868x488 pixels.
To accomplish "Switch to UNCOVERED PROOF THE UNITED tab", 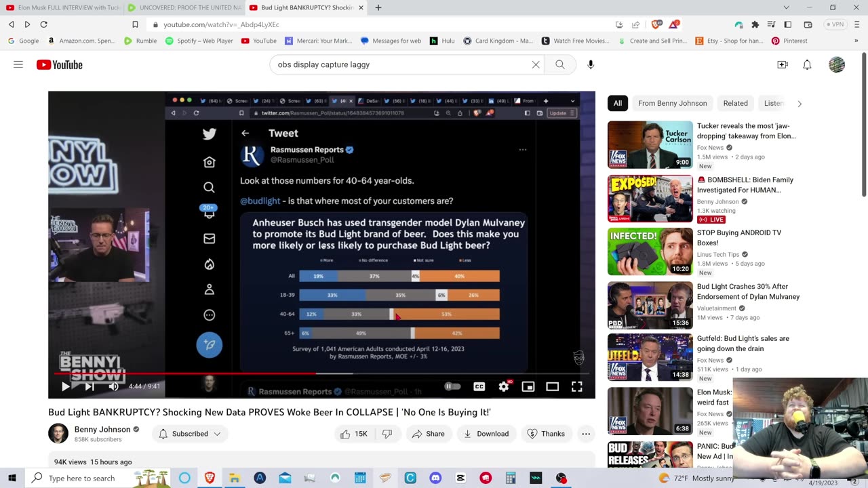I will 183,7.
